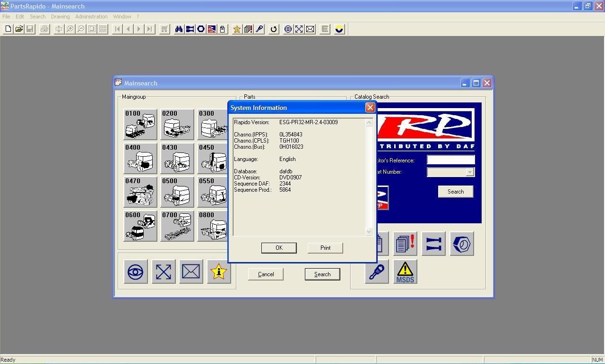Expand the Part Number dropdown
This screenshot has height=364, width=605.
coord(469,172)
